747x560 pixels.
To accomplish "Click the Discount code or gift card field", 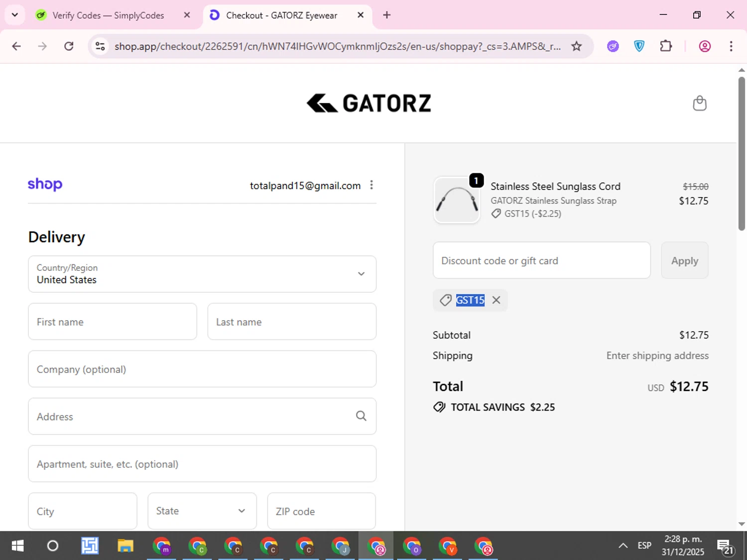I will [542, 260].
